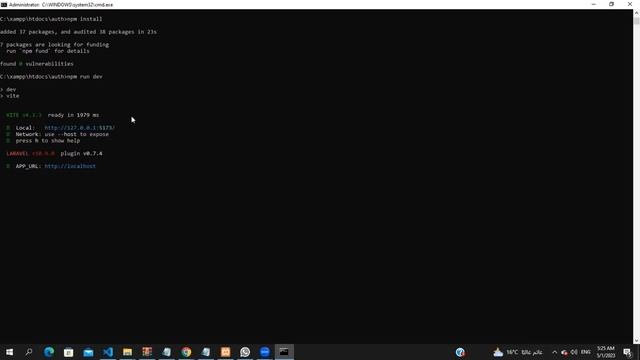Open the Mail app in taskbar
Screen dimensions: 640x360
[x=88, y=352]
